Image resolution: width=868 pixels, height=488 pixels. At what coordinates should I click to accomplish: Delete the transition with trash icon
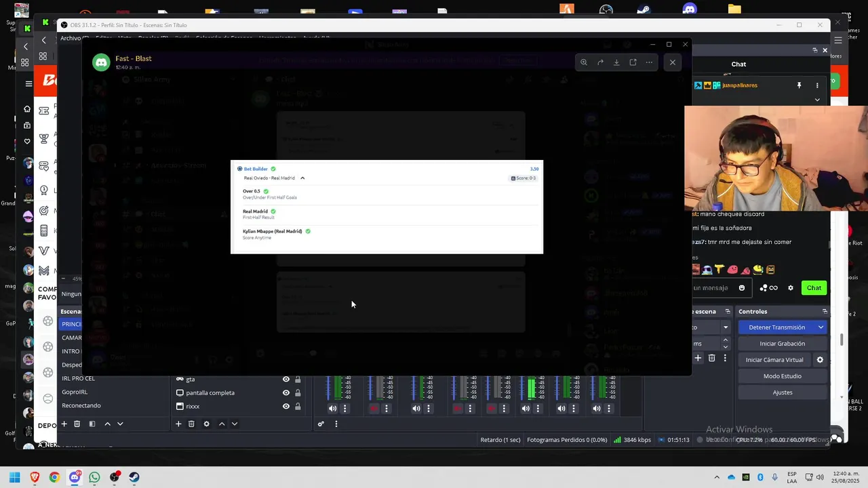click(711, 358)
